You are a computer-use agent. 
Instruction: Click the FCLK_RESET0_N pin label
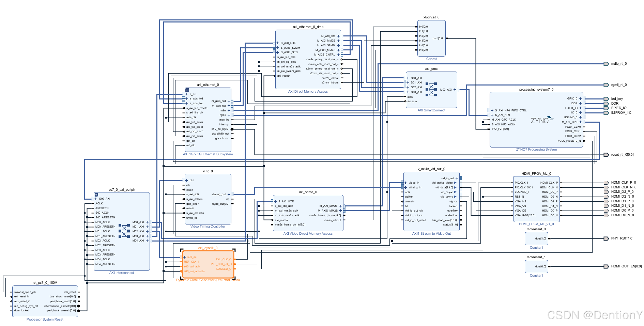pyautogui.click(x=569, y=141)
